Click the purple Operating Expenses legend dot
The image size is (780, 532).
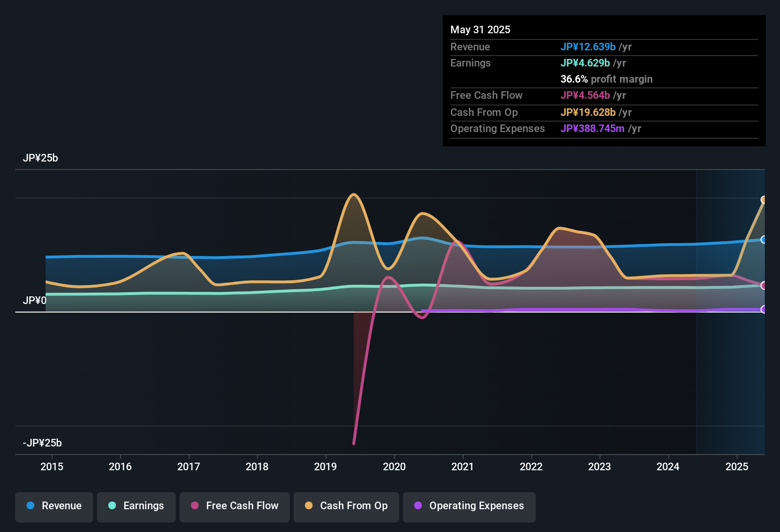pos(418,505)
